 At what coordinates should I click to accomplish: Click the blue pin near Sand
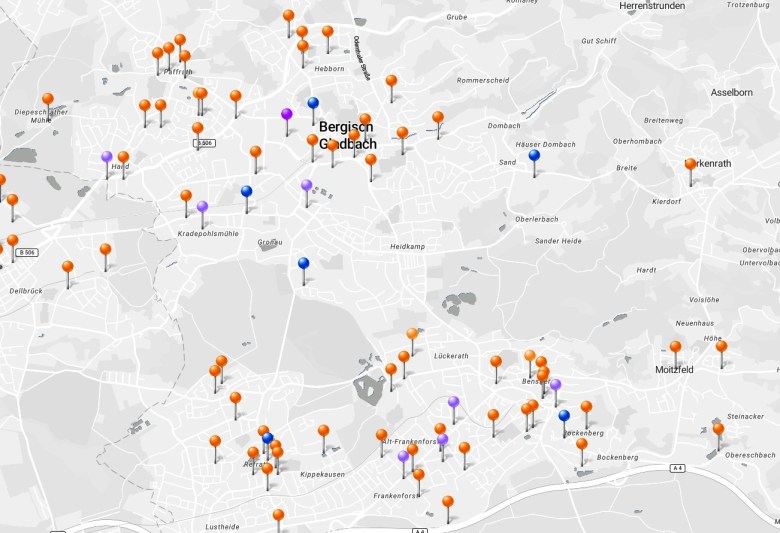coord(534,156)
